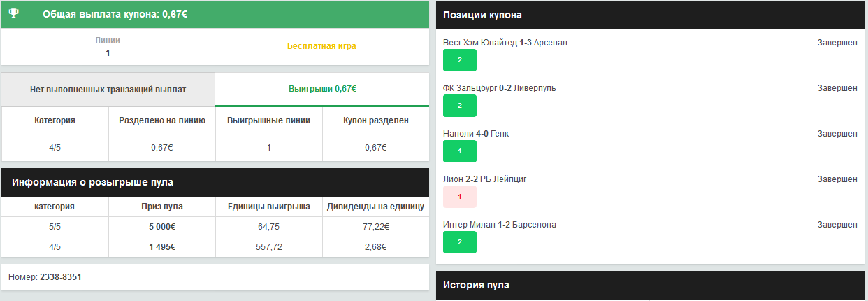
Task: Click the 'Линии 1' cell
Action: point(108,47)
